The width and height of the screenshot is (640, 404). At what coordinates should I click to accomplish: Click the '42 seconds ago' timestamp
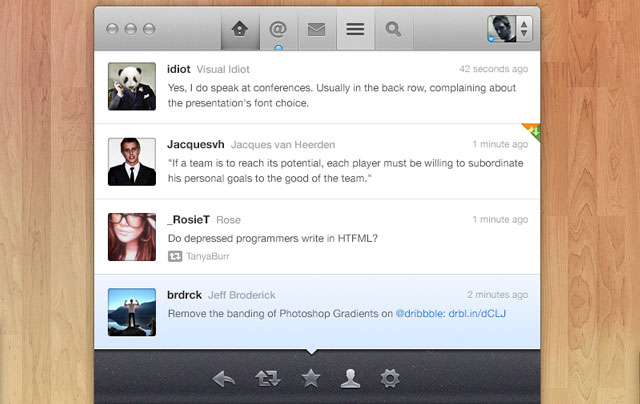coord(493,69)
